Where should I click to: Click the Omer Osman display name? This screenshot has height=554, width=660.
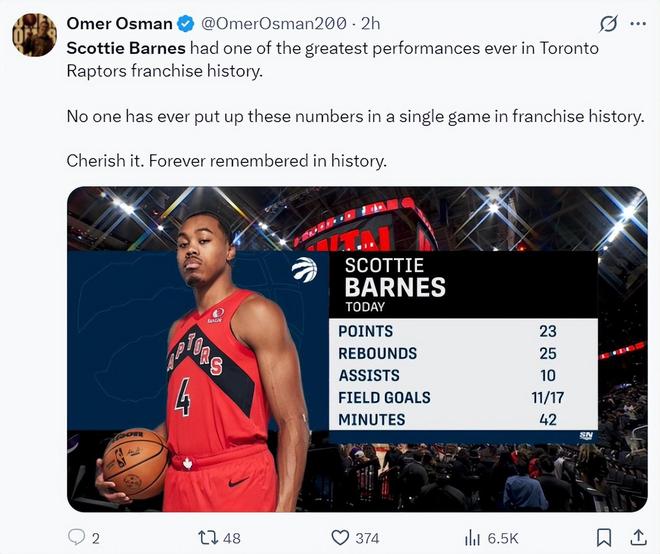[x=118, y=24]
